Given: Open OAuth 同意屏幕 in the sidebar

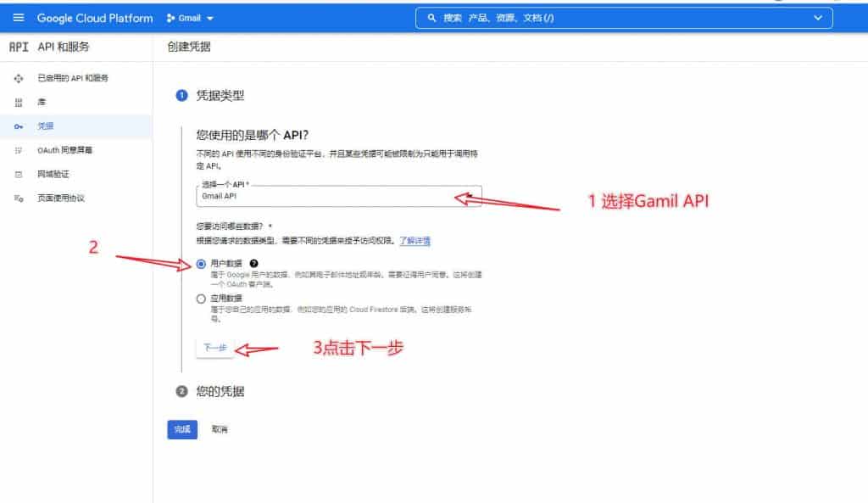Looking at the screenshot, I should (x=64, y=150).
